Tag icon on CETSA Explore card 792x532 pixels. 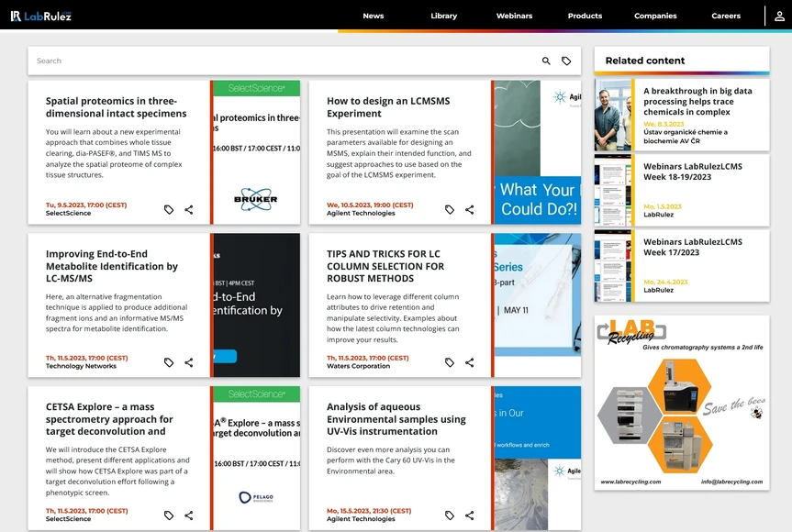(x=169, y=515)
